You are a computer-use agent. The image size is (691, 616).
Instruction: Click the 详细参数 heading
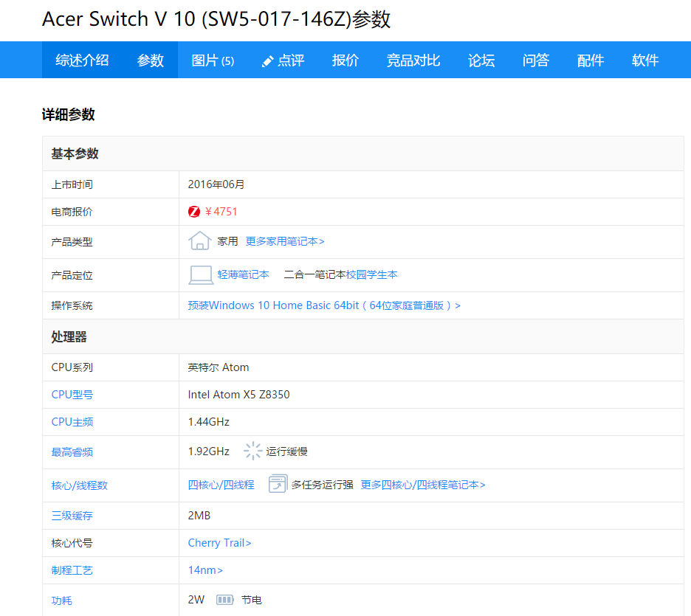click(x=69, y=114)
